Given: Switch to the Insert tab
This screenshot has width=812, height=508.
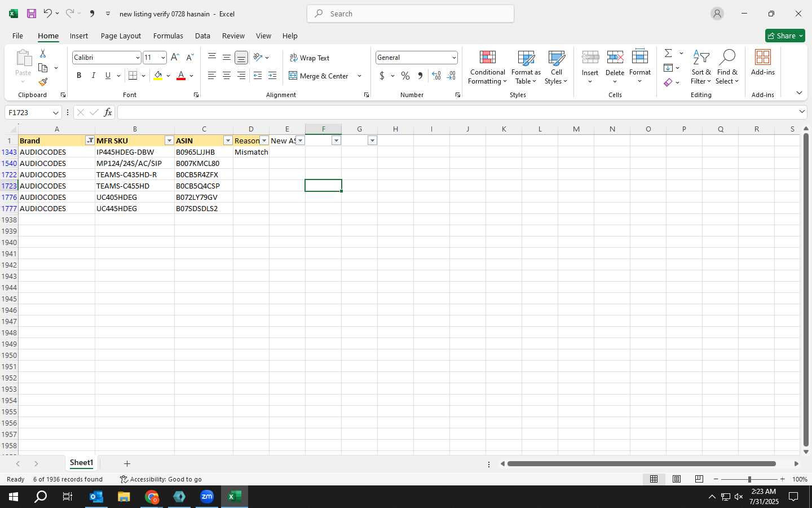Looking at the screenshot, I should tap(79, 36).
